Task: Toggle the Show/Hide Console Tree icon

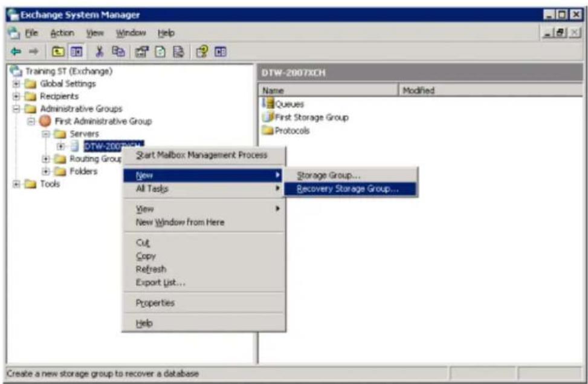Action: [x=77, y=51]
